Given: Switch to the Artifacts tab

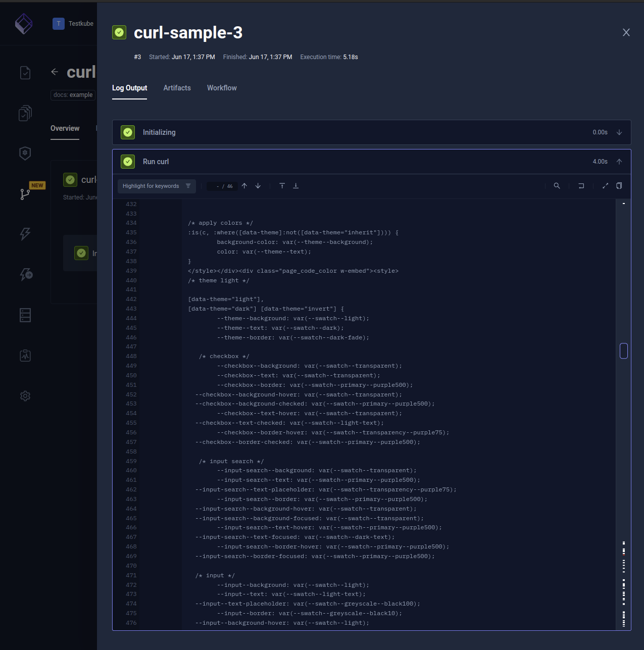Looking at the screenshot, I should click(177, 88).
